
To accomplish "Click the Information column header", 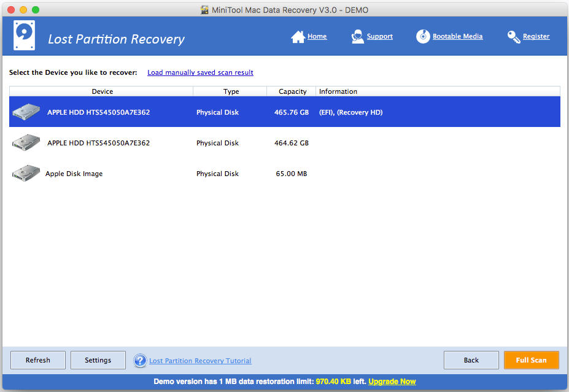I will click(x=438, y=91).
